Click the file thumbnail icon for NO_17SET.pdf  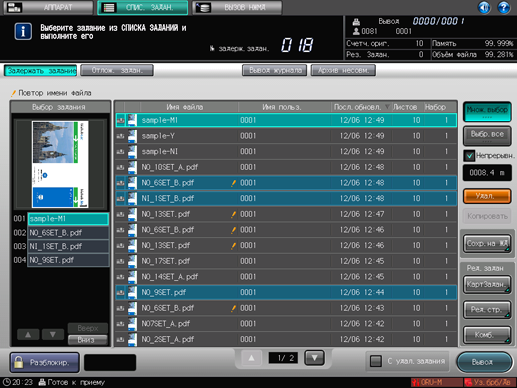(x=132, y=261)
